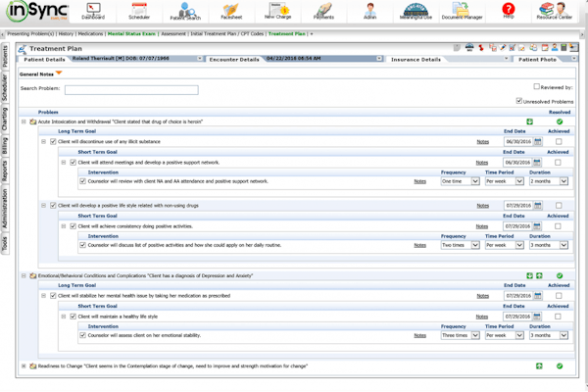588x392 pixels.
Task: Open the Scheduler icon in top toolbar
Action: click(139, 12)
